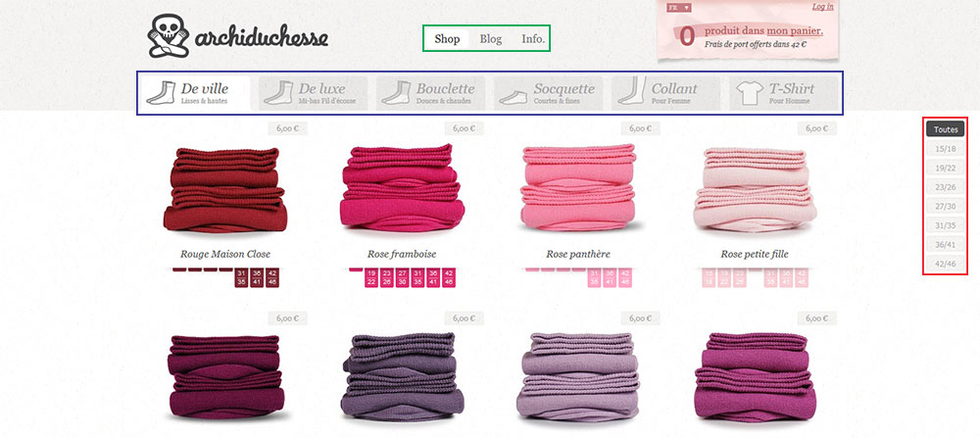Open the Bouclette sock category icon
The image size is (980, 438).
396,92
